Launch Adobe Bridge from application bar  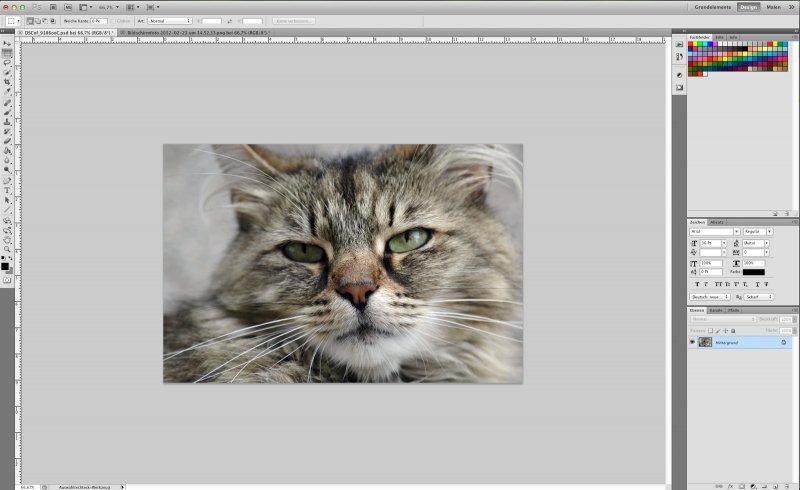[53, 7]
